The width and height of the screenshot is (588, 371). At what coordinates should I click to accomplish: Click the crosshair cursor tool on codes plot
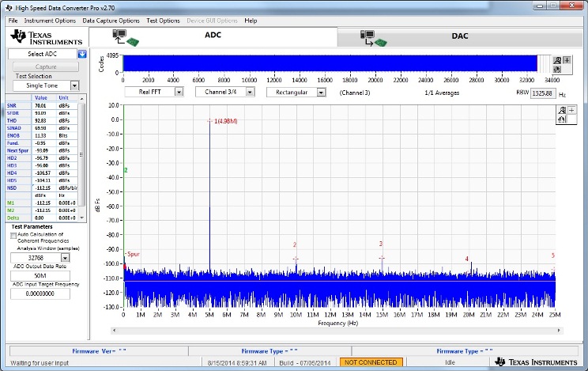(568, 60)
